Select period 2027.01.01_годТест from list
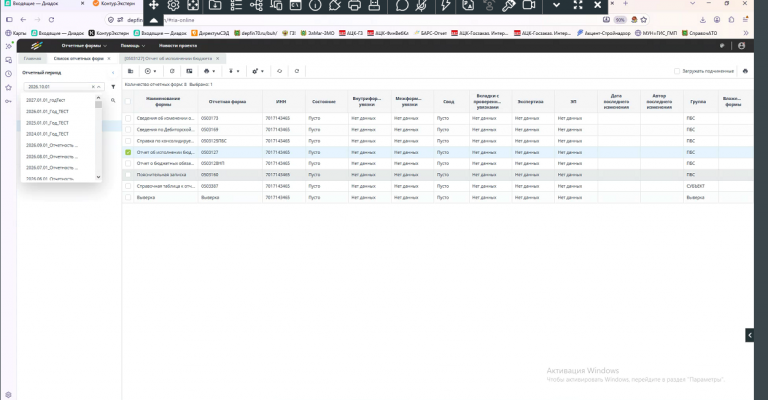This screenshot has height=400, width=768. point(46,100)
